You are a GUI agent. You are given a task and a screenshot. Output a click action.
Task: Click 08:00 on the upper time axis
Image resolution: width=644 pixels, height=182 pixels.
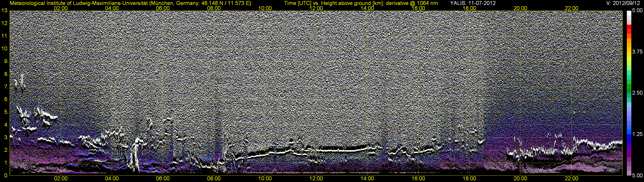[214, 8]
